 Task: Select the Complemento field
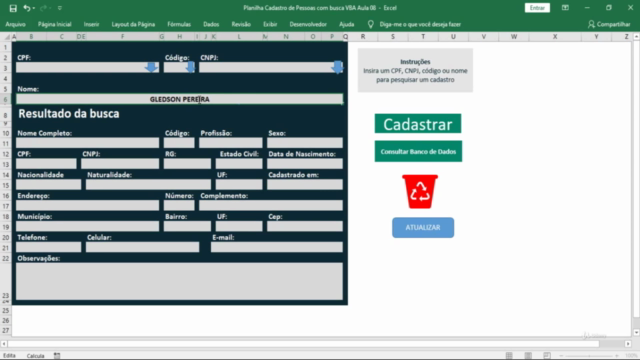click(271, 205)
